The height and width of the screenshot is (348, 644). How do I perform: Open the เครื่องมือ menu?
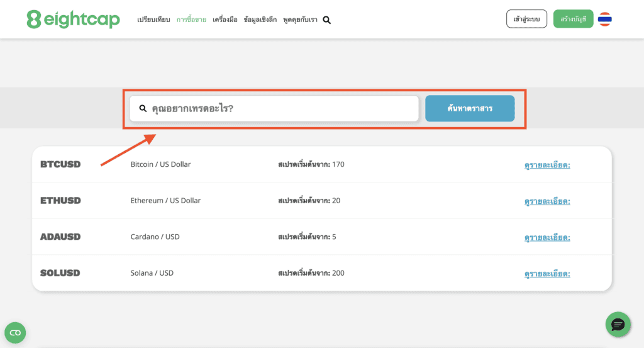click(x=225, y=20)
